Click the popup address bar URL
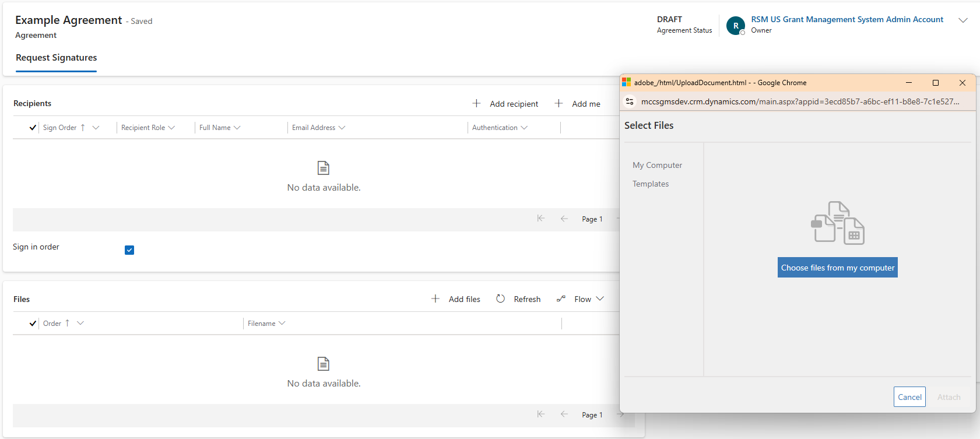The height and width of the screenshot is (439, 980). [800, 101]
